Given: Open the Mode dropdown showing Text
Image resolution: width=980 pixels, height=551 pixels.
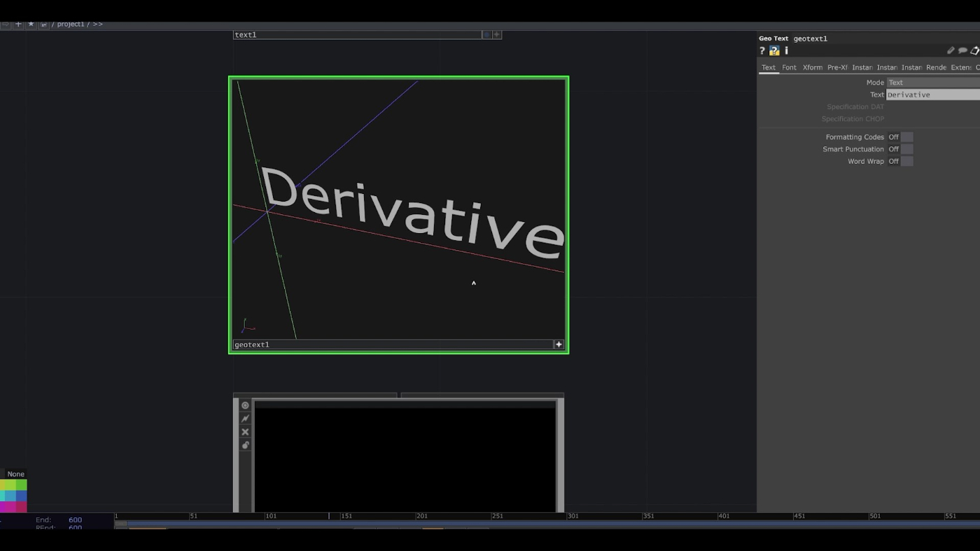Looking at the screenshot, I should point(933,83).
